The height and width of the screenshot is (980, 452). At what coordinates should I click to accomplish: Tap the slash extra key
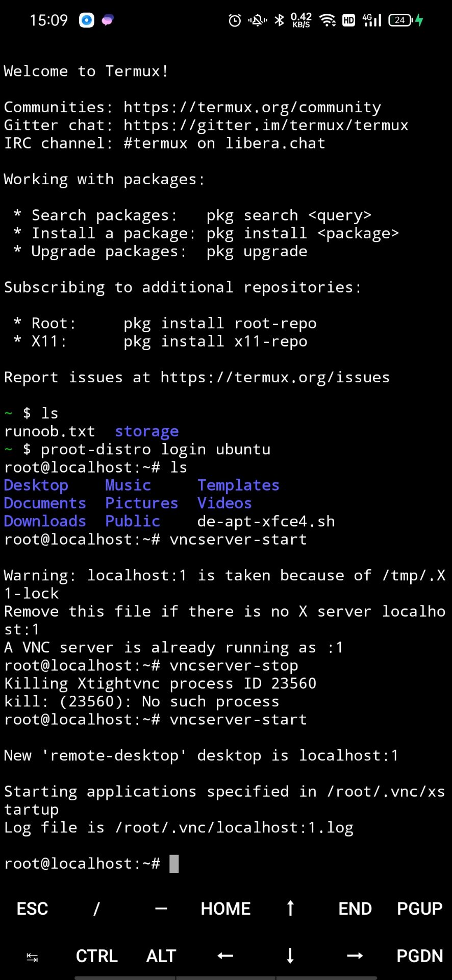(96, 909)
